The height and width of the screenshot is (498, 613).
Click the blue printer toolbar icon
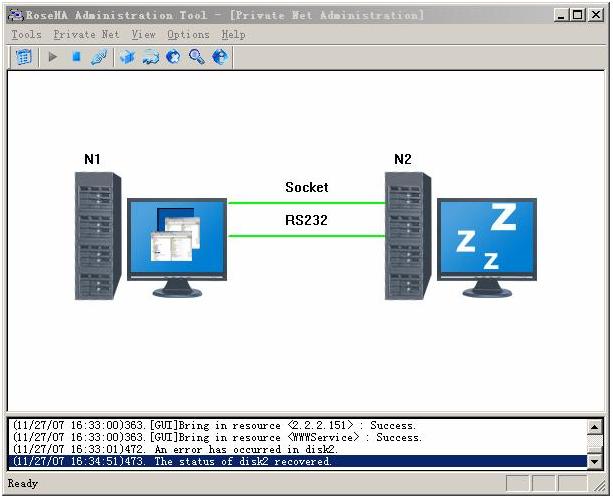pyautogui.click(x=151, y=57)
